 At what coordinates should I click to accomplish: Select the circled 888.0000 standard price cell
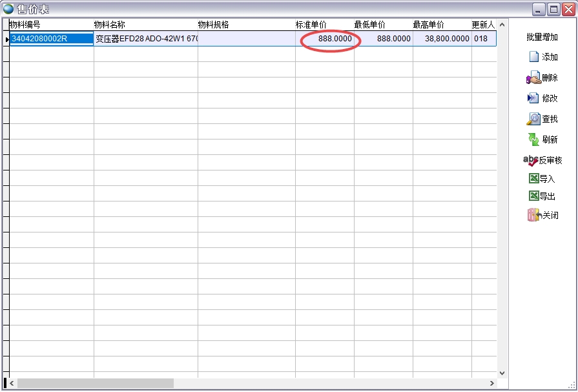[x=329, y=39]
